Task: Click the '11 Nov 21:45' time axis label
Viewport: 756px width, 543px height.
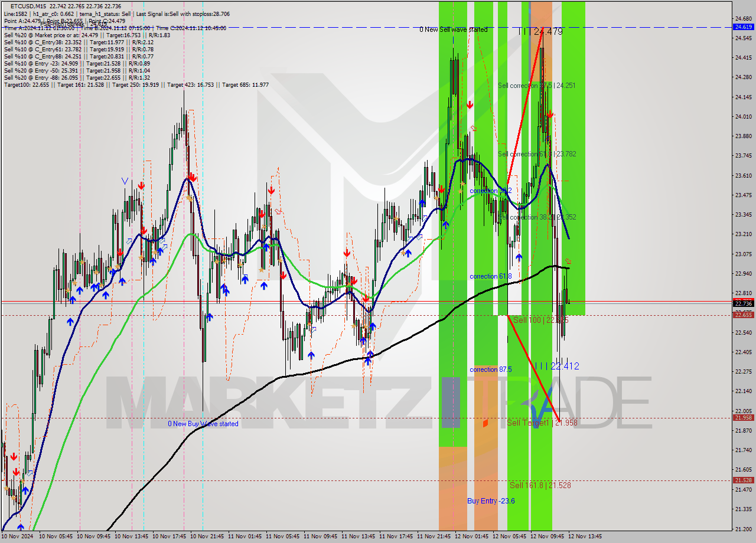Action: point(434,537)
